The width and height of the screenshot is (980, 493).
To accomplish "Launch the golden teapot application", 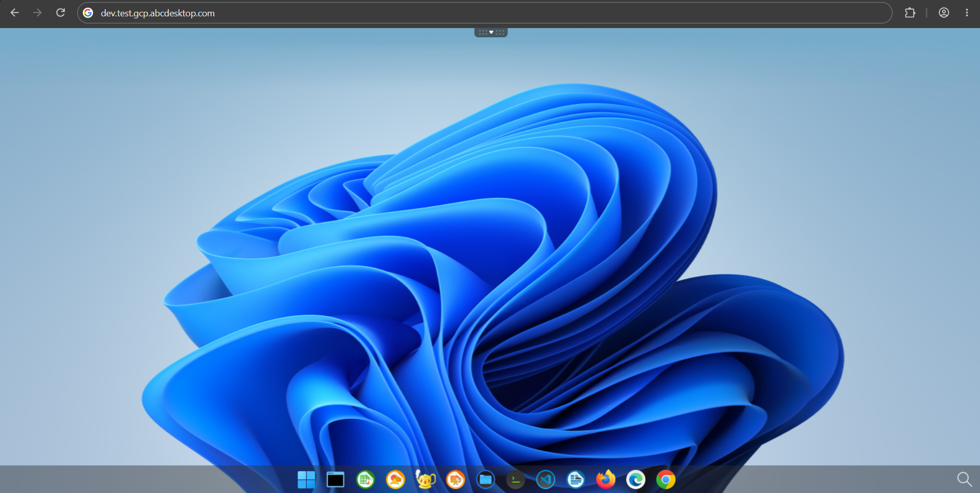I will point(425,479).
